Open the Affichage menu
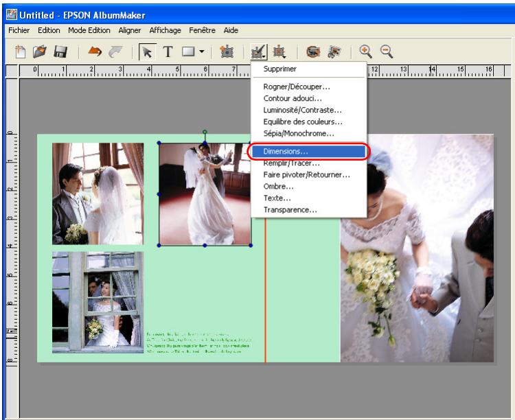Viewport: 515px width, 420px height. pyautogui.click(x=165, y=30)
